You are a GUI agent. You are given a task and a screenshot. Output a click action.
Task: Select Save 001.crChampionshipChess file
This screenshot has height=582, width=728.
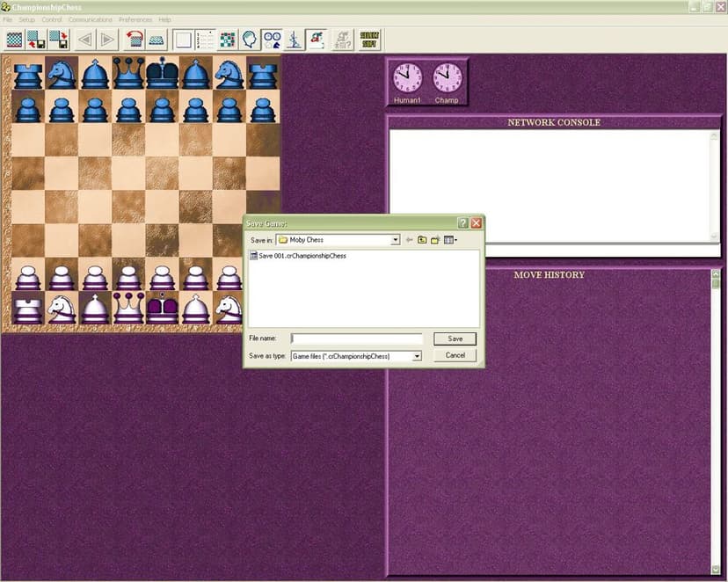pos(298,256)
